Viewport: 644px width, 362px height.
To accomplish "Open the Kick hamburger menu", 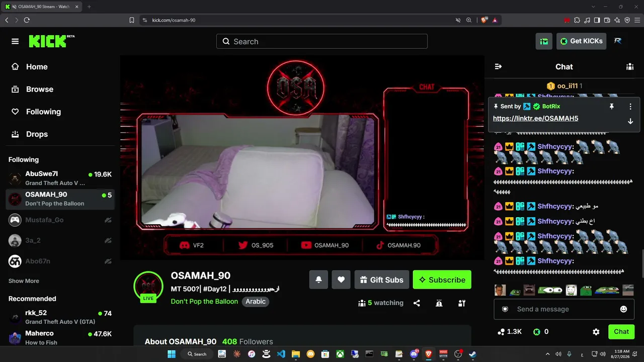I will point(15,41).
